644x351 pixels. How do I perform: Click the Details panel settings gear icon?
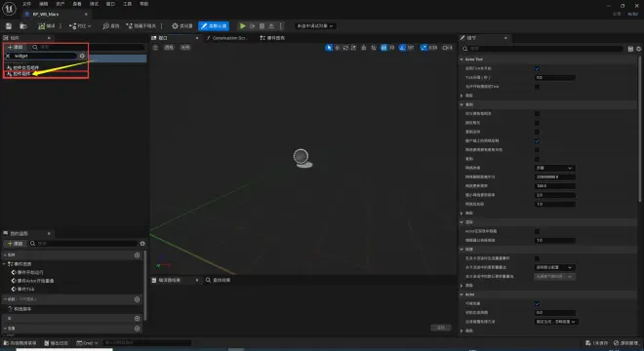[639, 49]
